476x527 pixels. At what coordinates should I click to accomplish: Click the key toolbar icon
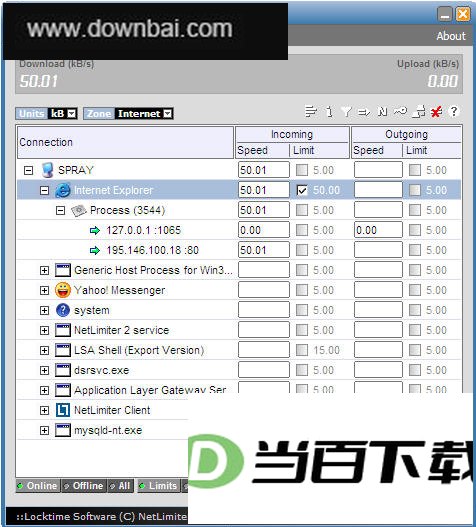tap(400, 111)
